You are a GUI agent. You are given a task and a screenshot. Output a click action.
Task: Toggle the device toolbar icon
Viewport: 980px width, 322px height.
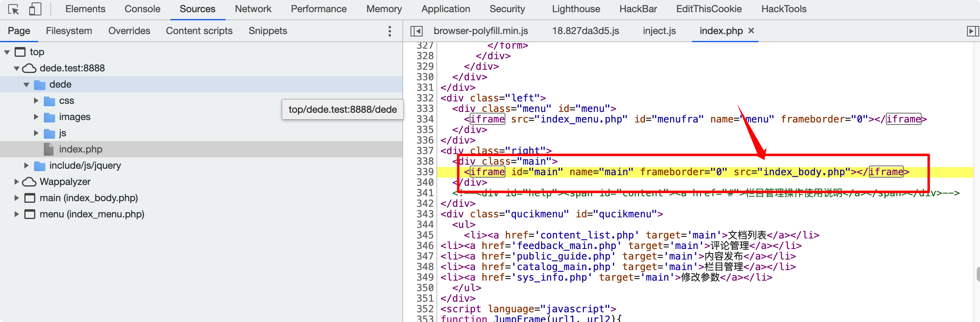point(35,9)
